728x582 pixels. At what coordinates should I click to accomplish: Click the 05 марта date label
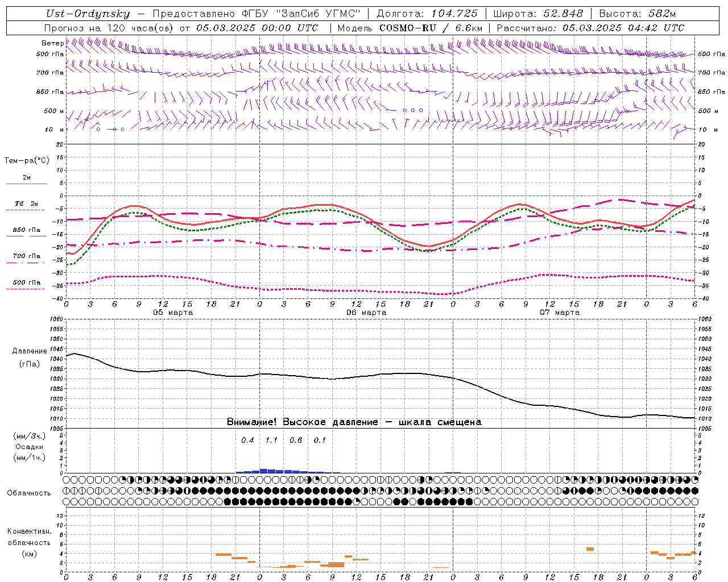173,313
